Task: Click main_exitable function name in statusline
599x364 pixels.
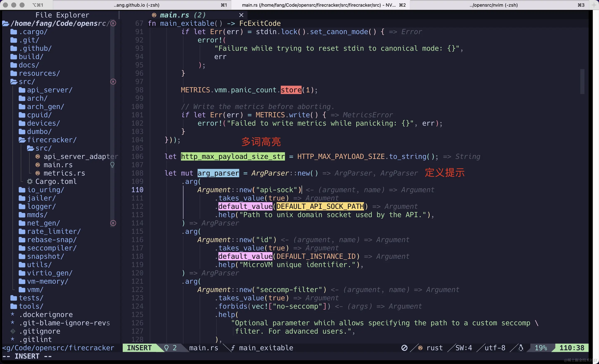Action: point(266,348)
